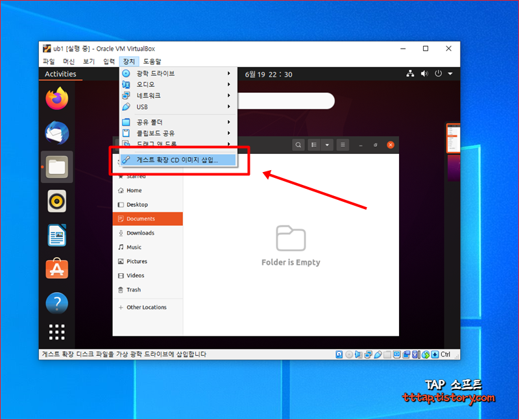Click the Activities search field
This screenshot has width=519, height=420.
286,101
